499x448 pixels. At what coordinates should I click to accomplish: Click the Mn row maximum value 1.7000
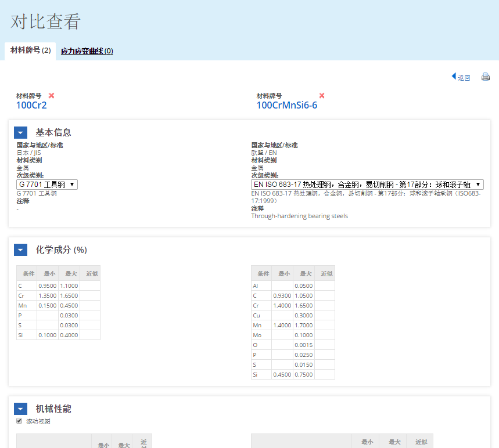303,325
